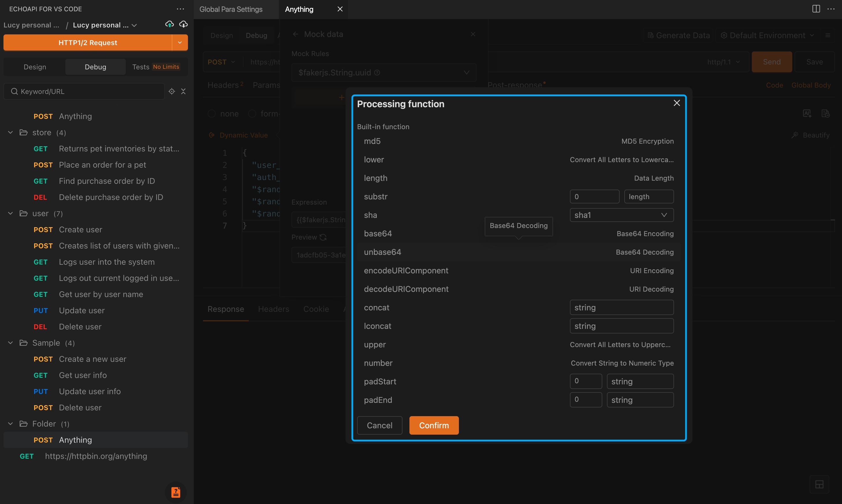Click the Global Body link
The width and height of the screenshot is (842, 504).
click(x=811, y=85)
